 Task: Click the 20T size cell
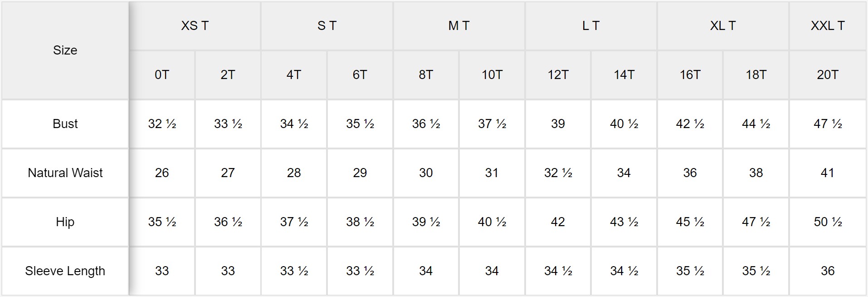[x=828, y=75]
